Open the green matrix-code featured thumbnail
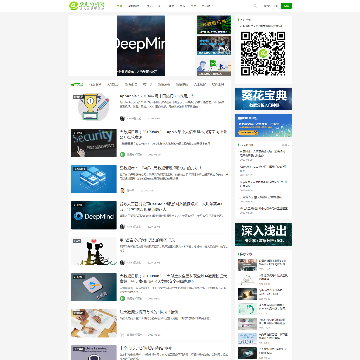The height and width of the screenshot is (360, 360). [x=214, y=25]
